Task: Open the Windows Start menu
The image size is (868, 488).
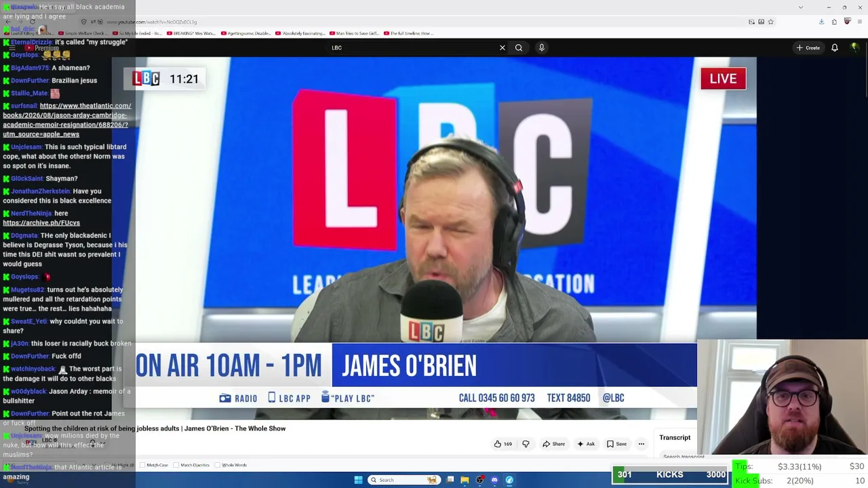Action: click(x=358, y=480)
